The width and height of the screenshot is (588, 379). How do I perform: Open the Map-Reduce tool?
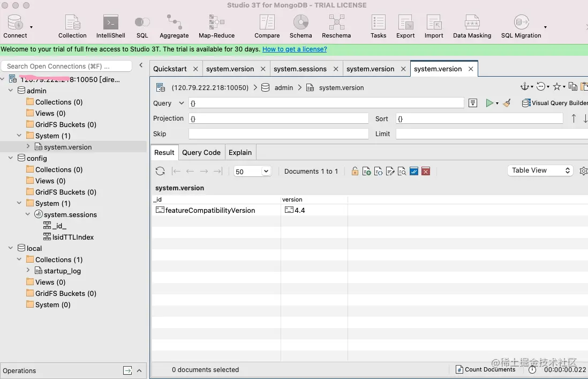(x=216, y=27)
